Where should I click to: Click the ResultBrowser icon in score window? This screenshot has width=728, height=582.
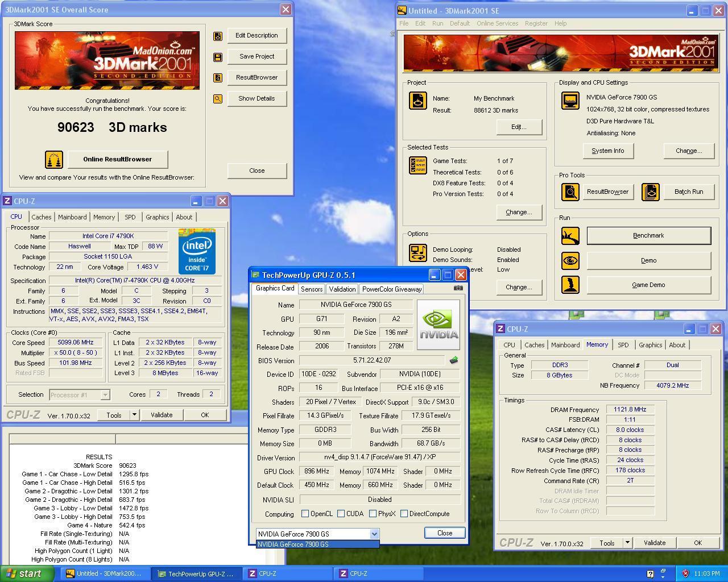218,78
